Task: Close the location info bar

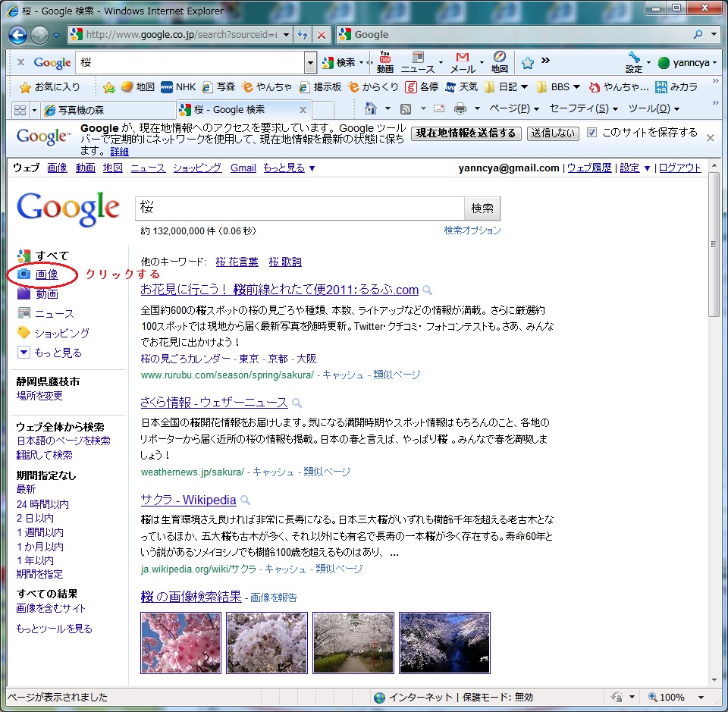Action: [x=711, y=138]
